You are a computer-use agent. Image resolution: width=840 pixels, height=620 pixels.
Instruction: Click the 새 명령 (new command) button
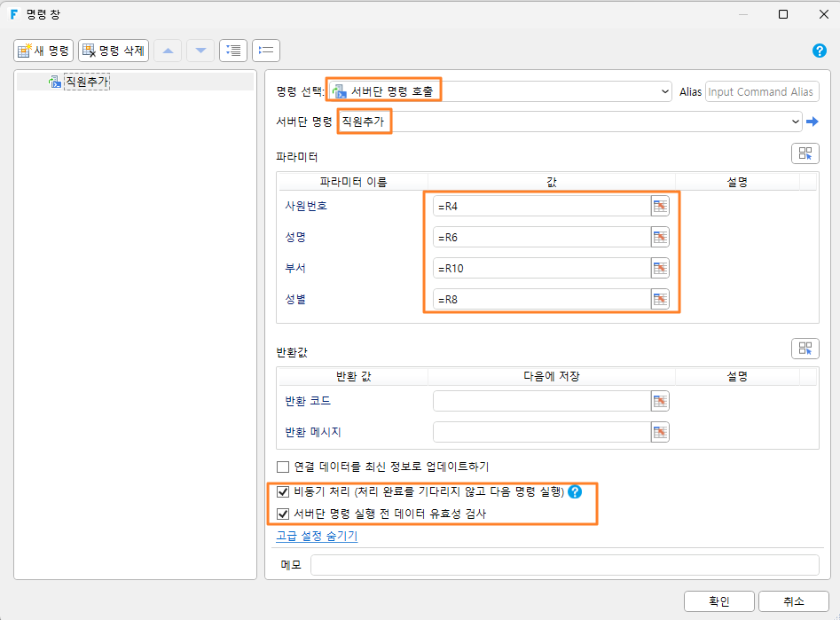pos(43,51)
